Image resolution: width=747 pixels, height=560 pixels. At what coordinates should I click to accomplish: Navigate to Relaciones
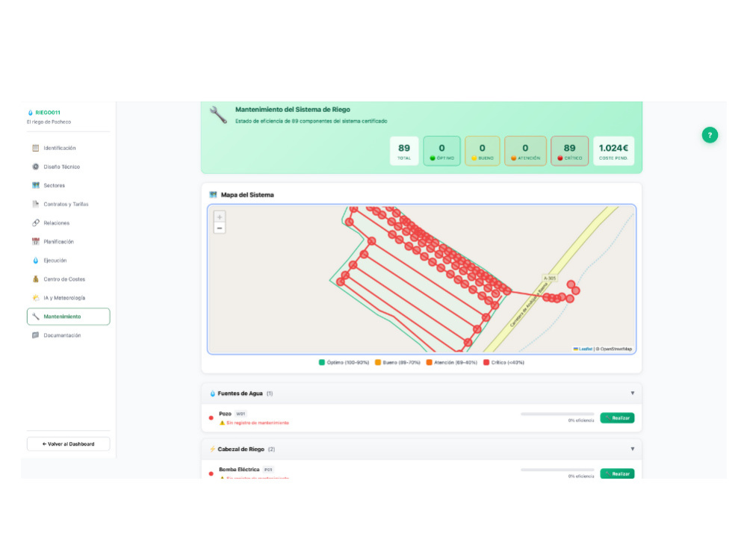pyautogui.click(x=69, y=223)
